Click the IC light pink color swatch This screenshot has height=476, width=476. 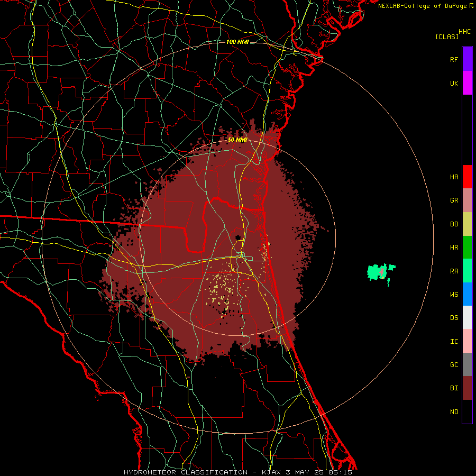[467, 341]
